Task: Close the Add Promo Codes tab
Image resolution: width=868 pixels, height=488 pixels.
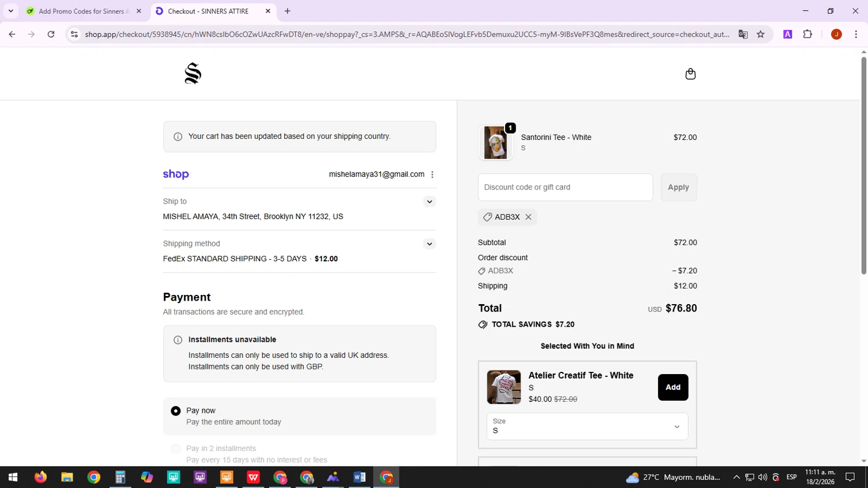Action: coord(139,11)
